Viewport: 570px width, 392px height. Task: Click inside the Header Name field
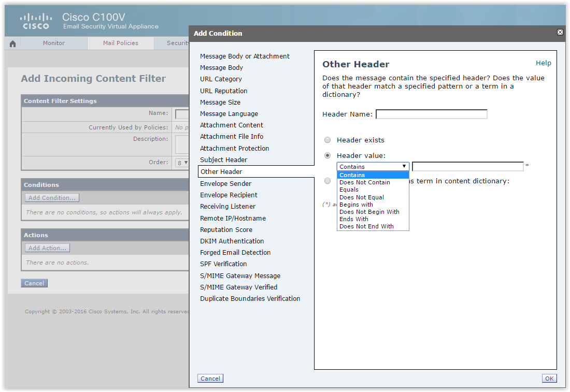click(431, 114)
